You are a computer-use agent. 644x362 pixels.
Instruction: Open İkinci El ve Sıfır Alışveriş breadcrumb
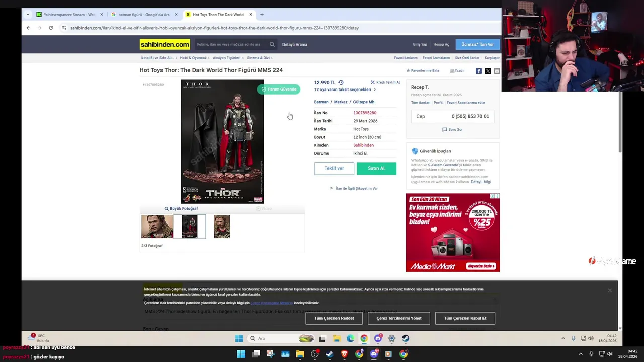pyautogui.click(x=156, y=58)
